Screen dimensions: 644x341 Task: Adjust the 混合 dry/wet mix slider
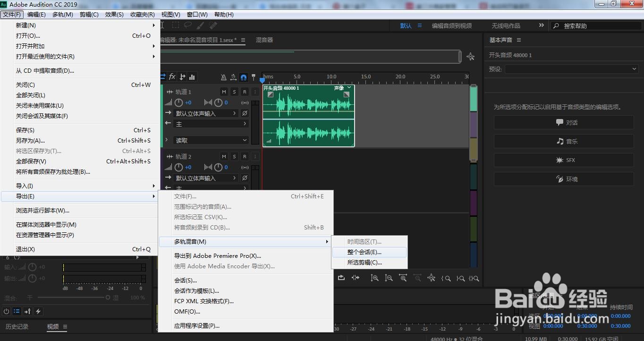73,298
